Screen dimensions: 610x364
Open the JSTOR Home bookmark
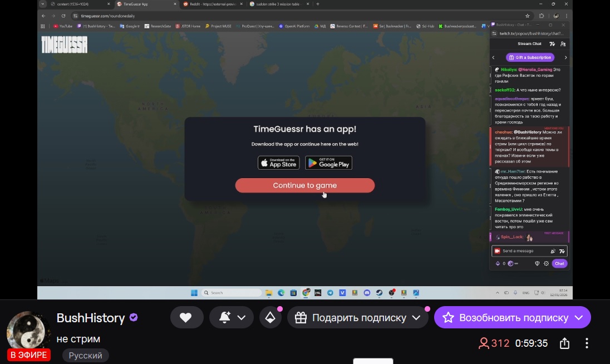(x=188, y=26)
